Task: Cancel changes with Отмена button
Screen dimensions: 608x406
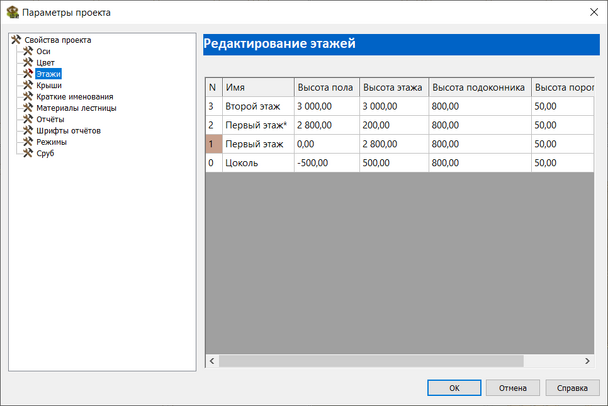Action: point(513,388)
